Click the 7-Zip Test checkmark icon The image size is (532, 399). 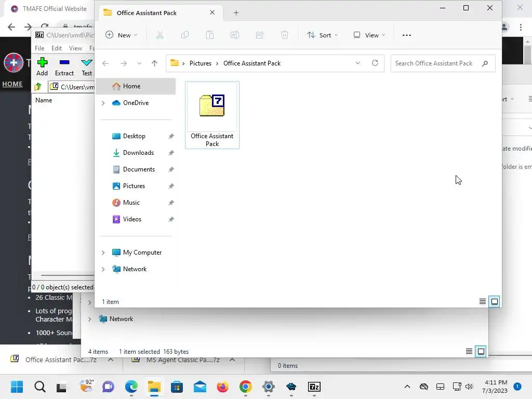point(87,62)
